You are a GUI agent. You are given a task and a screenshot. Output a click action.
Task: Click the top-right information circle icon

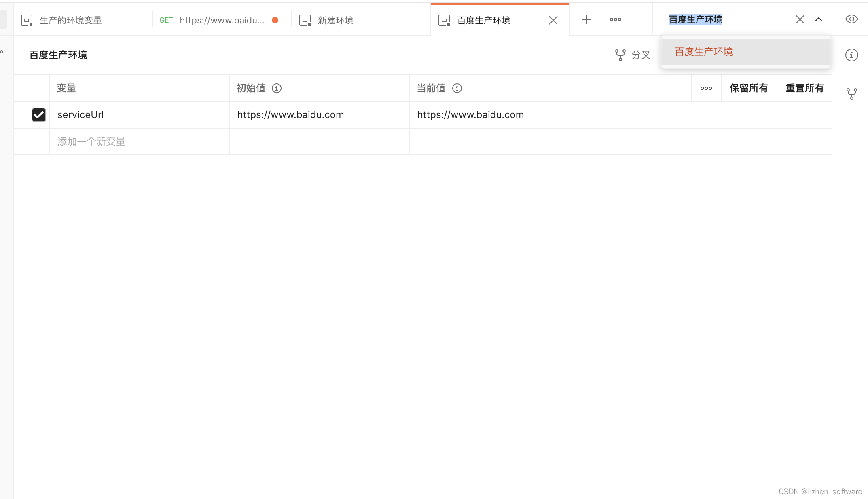851,55
